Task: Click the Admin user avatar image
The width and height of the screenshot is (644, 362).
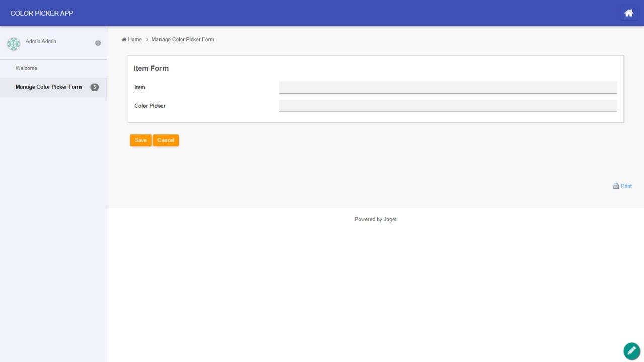Action: (x=14, y=44)
